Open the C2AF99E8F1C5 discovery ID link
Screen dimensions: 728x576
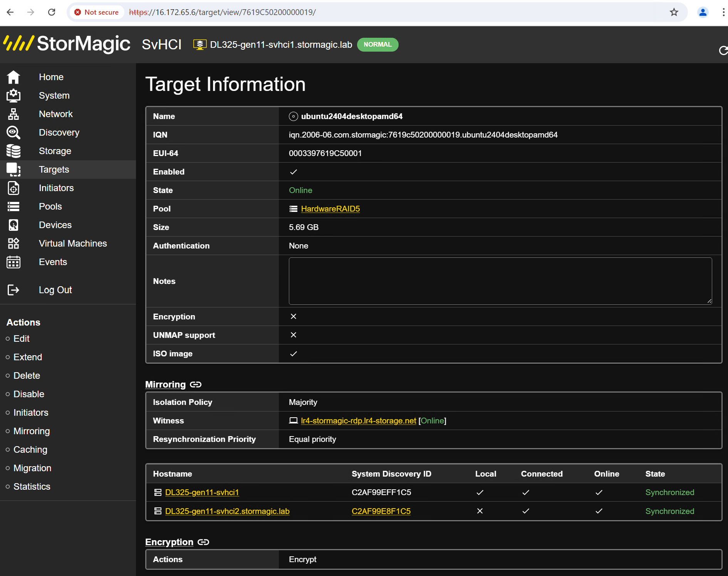click(x=381, y=511)
